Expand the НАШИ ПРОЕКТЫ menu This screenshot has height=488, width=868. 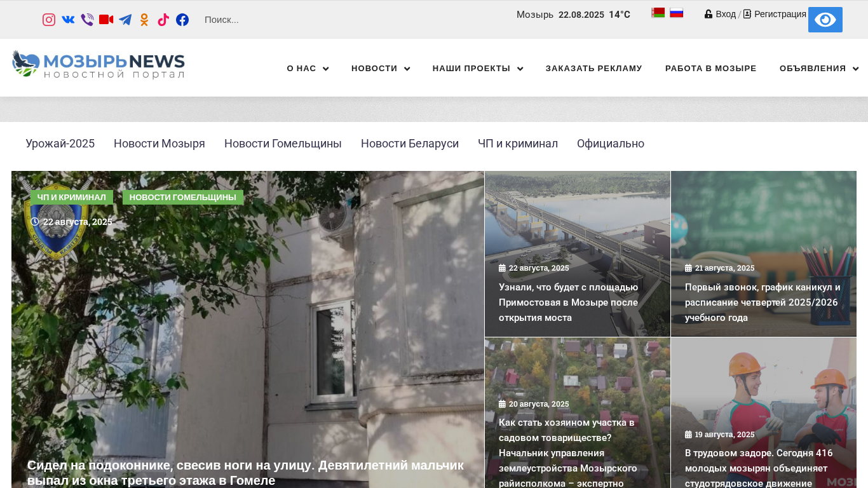coord(478,69)
